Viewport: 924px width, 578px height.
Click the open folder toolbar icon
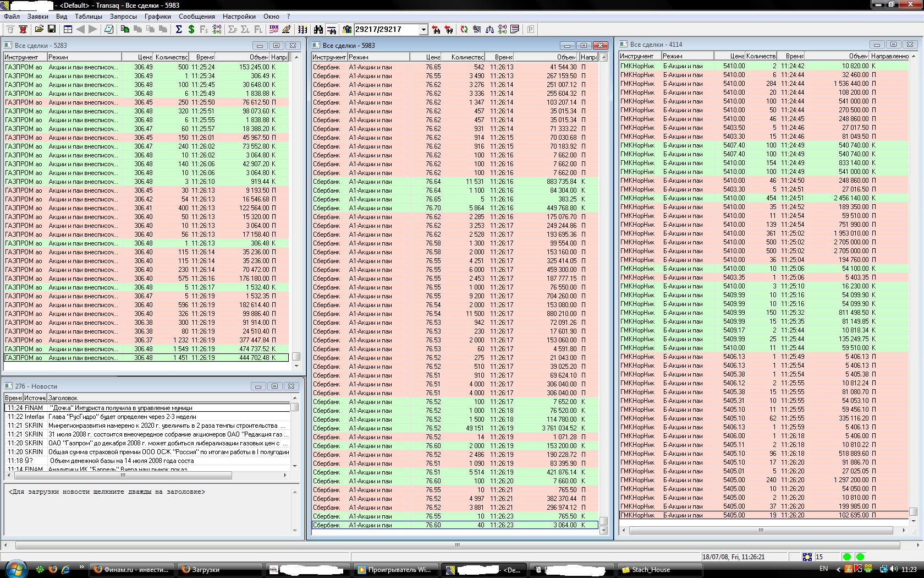tap(39, 29)
